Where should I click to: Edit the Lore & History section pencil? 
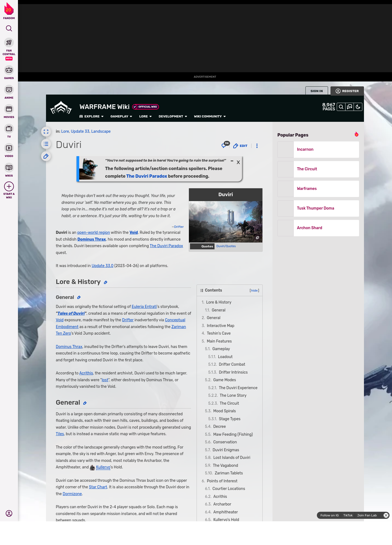(106, 283)
